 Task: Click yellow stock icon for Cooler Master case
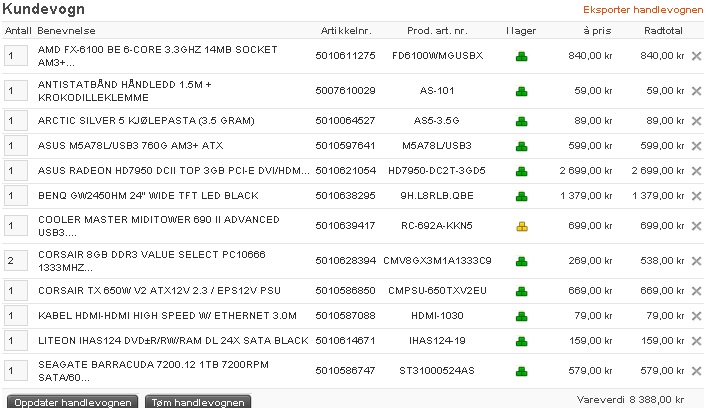pos(521,226)
